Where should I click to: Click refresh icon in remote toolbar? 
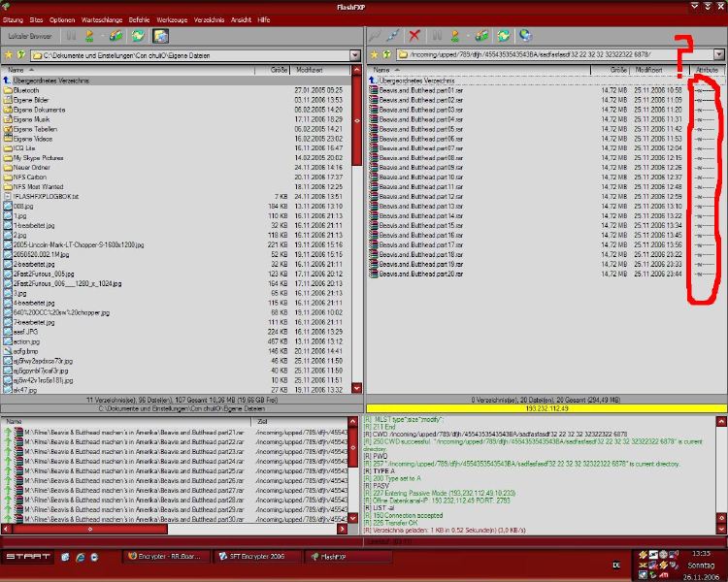click(503, 36)
